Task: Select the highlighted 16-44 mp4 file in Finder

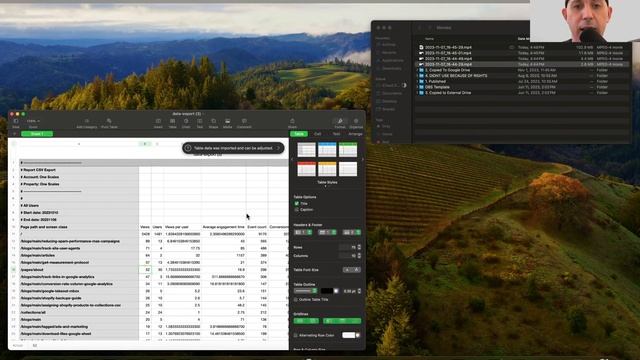Action: [x=522, y=64]
